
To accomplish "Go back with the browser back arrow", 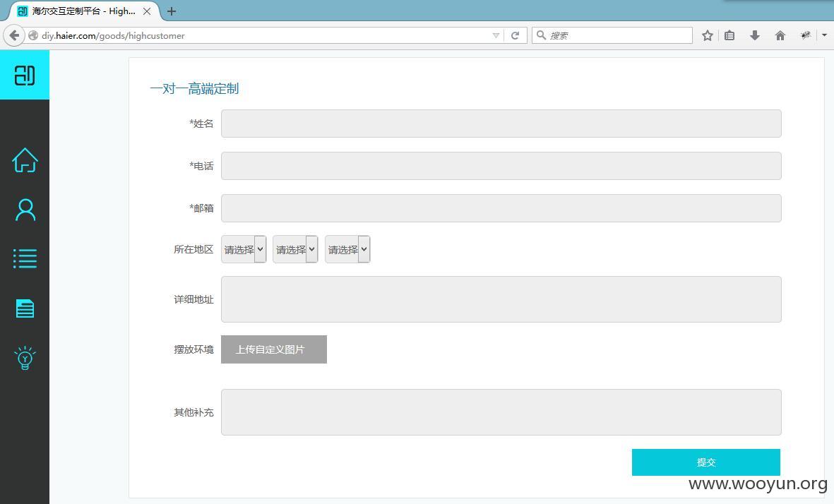I will (14, 35).
